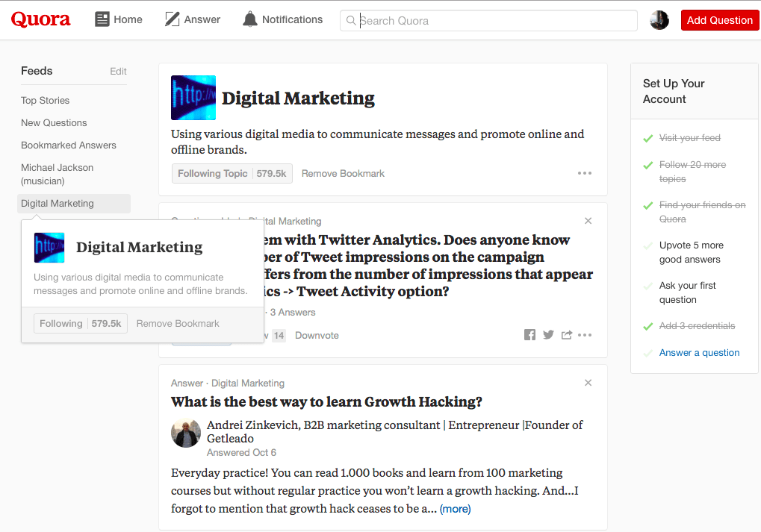The height and width of the screenshot is (532, 761).
Task: Click the Digital Marketing topic image in header card
Action: 193,98
